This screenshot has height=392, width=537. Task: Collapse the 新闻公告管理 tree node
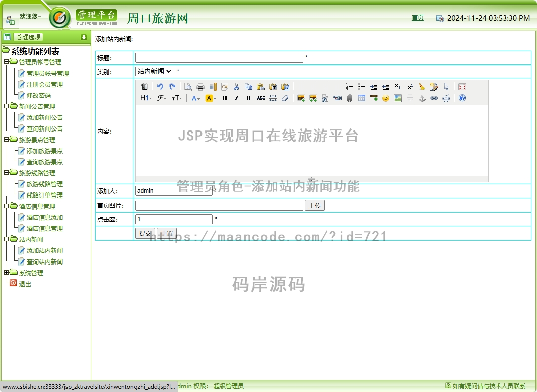(6, 106)
